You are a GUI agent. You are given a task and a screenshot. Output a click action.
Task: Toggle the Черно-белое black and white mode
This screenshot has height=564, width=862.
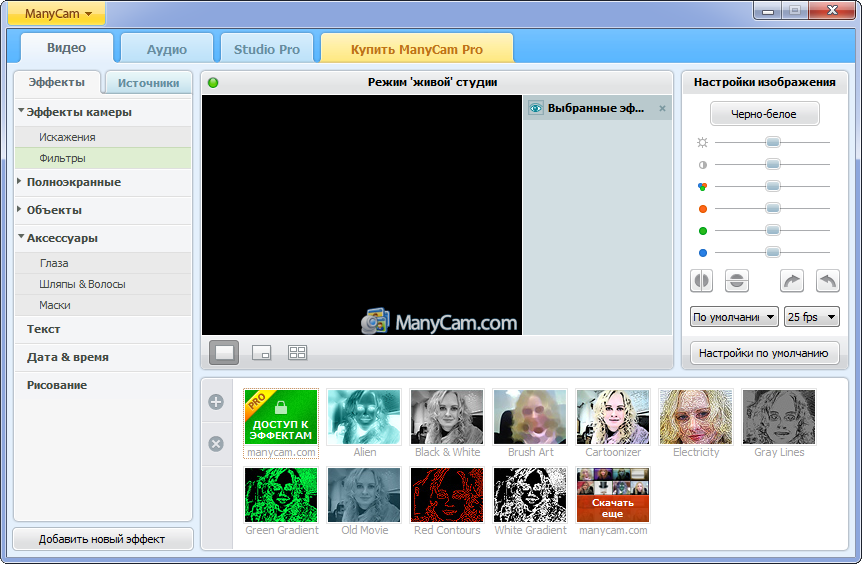pyautogui.click(x=764, y=114)
